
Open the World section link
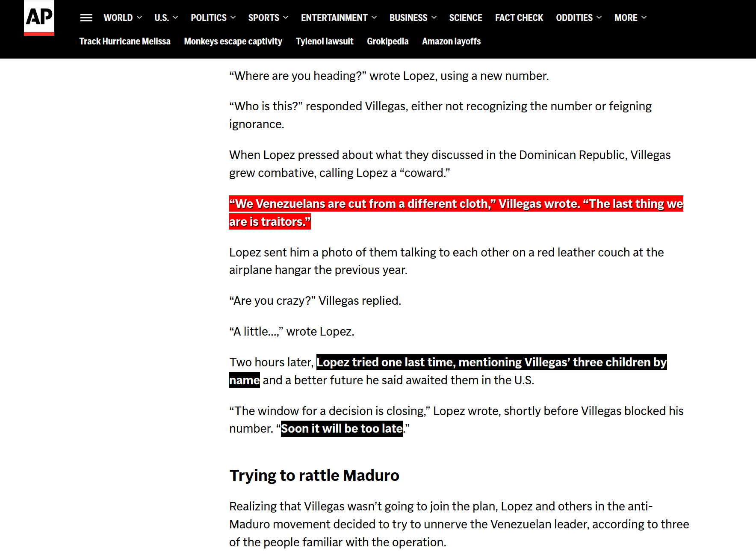pos(118,18)
